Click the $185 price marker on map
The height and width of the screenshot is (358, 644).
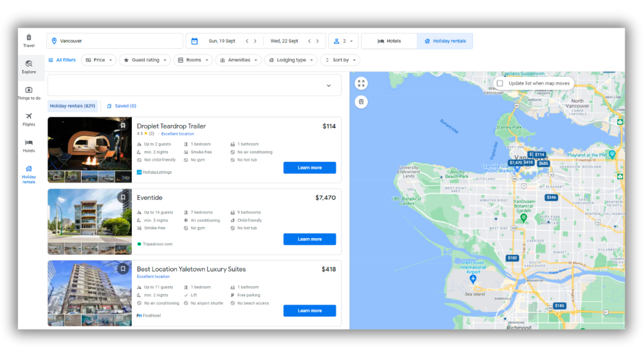point(559,305)
